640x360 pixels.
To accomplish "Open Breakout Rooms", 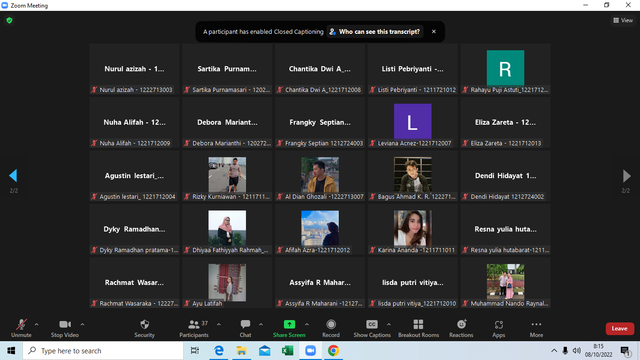I will click(x=418, y=328).
